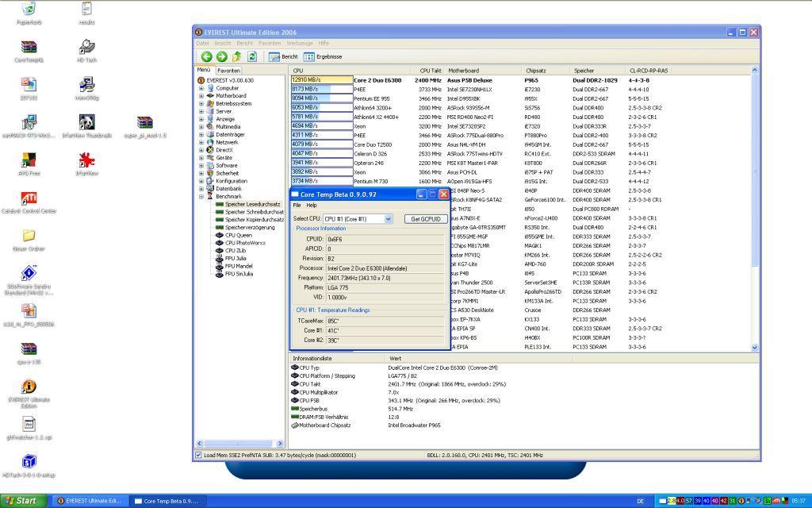Go up one level in EVEREST toolbar
812x508 pixels.
[x=236, y=56]
